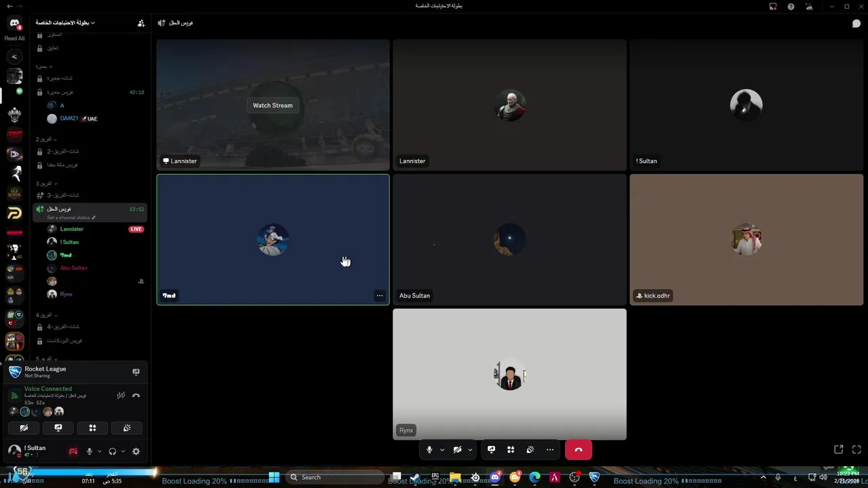Collapse the الفريق 4 category
The image size is (868, 488).
tap(46, 315)
